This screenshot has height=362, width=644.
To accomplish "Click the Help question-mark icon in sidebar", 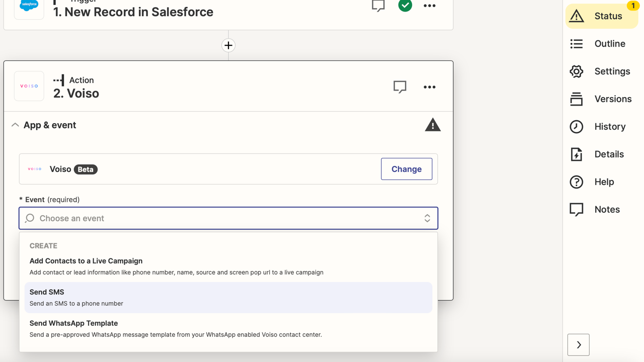I will 577,182.
